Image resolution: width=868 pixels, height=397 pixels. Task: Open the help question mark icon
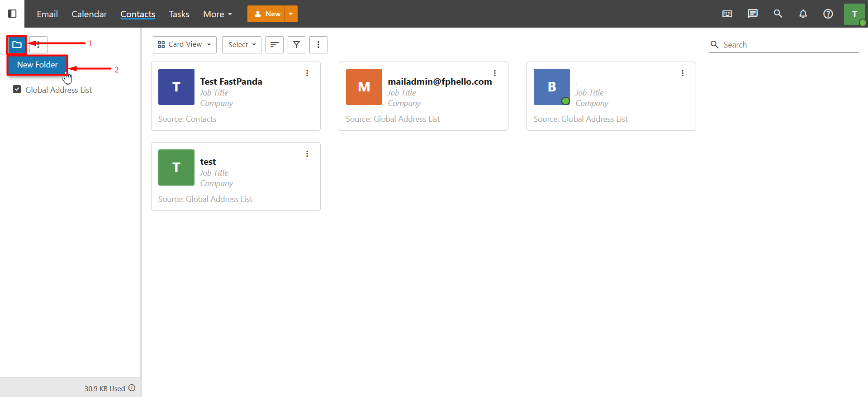(828, 14)
